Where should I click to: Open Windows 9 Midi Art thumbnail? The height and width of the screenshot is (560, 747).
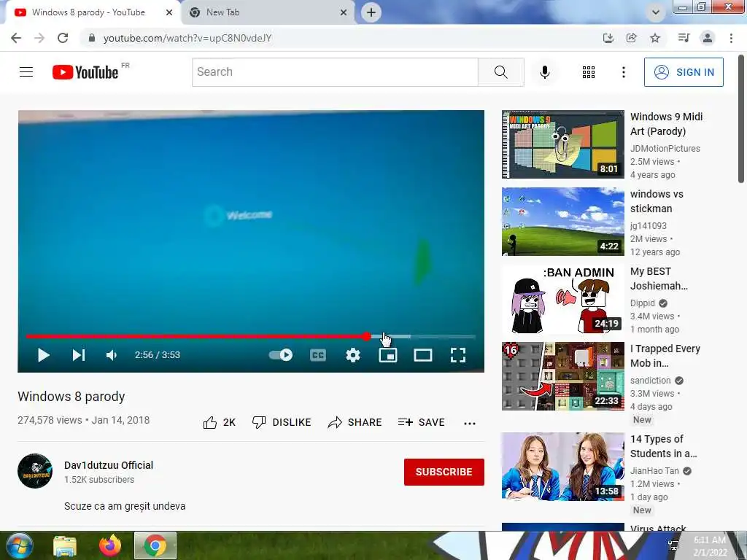click(562, 144)
